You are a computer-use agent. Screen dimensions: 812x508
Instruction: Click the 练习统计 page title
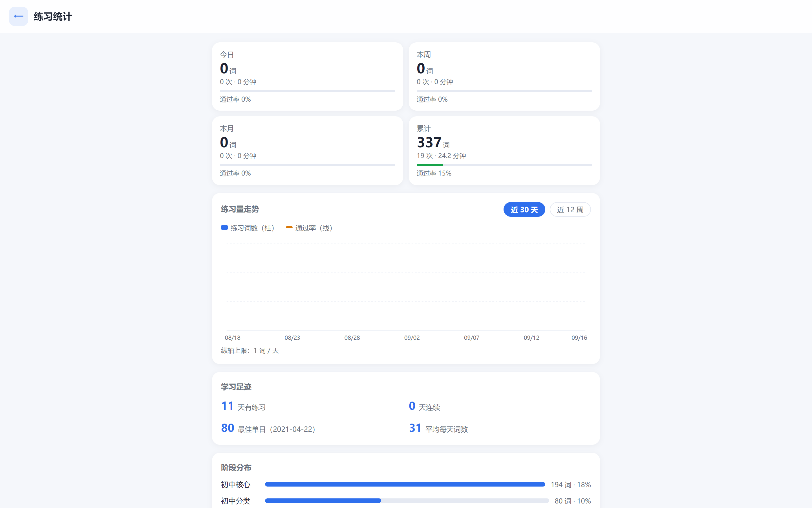(53, 16)
